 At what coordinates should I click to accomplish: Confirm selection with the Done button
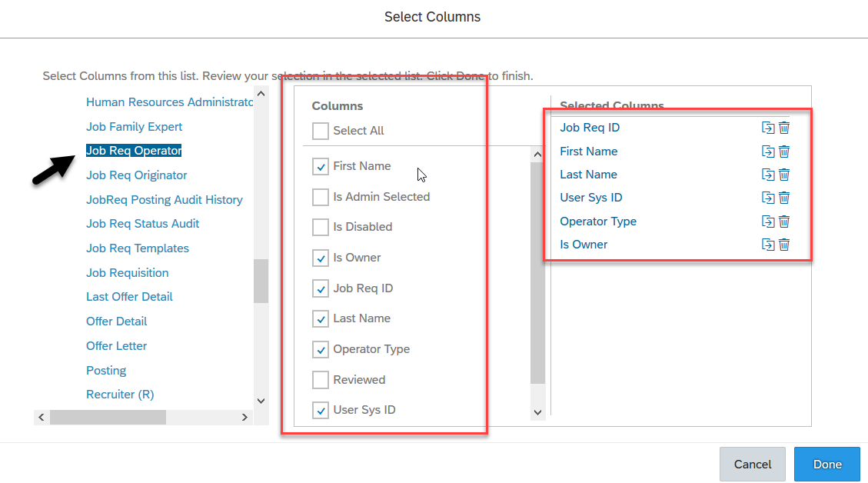coord(827,465)
